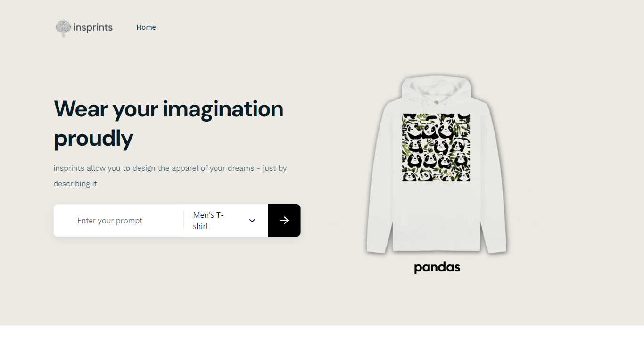Focus the "Enter your prompt" field
This screenshot has height=362, width=644.
tap(119, 221)
